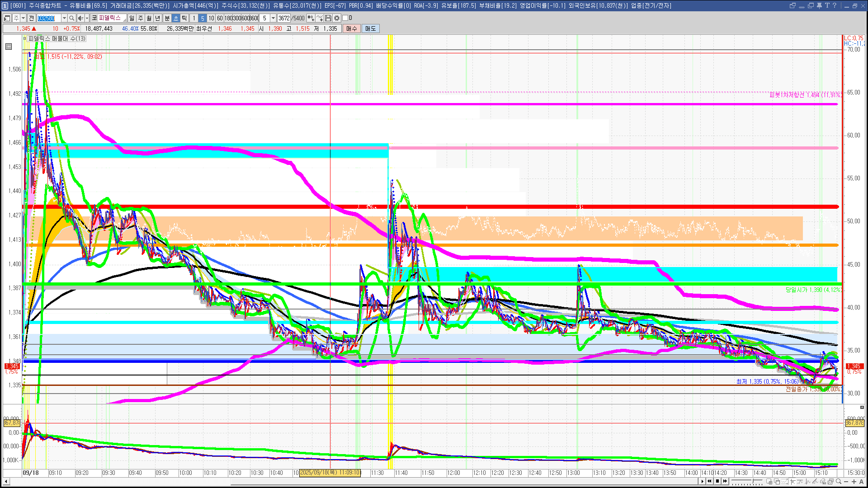Click the stock search magnifier icon
This screenshot has width=868, height=488.
click(x=72, y=18)
